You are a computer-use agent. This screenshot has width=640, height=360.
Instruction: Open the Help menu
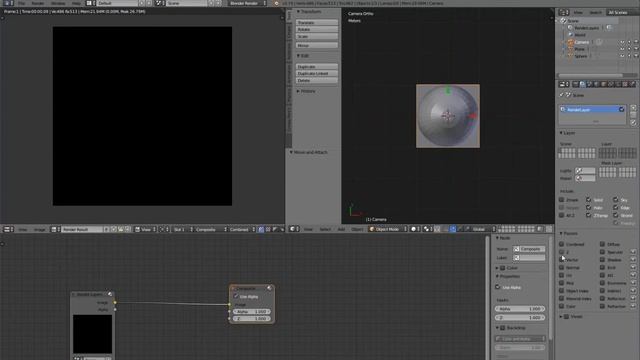pyautogui.click(x=76, y=3)
